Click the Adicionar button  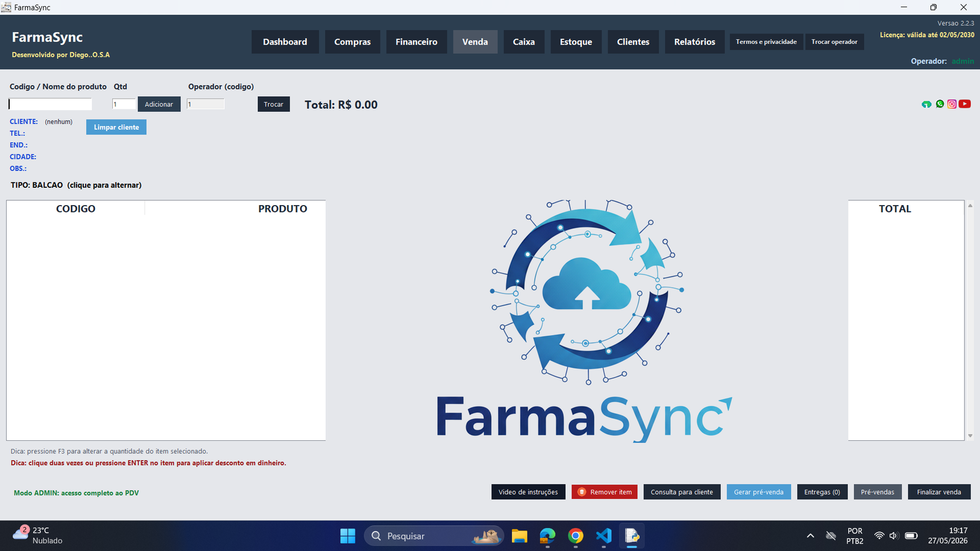[159, 104]
